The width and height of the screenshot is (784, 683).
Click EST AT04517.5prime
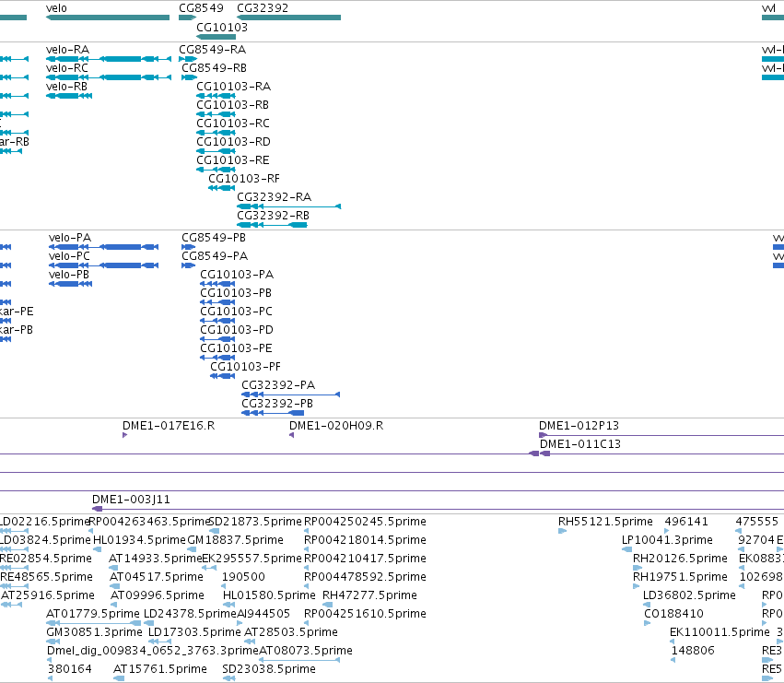tap(114, 586)
